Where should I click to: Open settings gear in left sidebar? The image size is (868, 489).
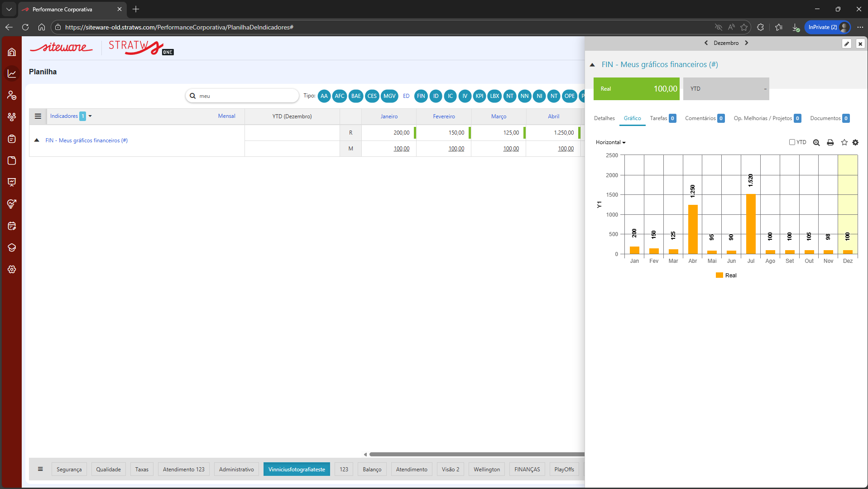coord(12,269)
